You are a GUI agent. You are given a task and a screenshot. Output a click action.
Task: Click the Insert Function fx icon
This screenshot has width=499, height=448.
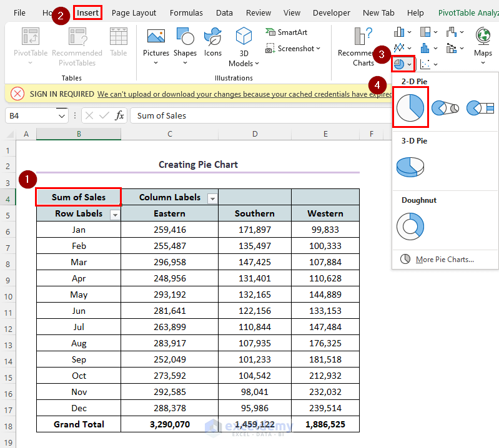tap(120, 115)
